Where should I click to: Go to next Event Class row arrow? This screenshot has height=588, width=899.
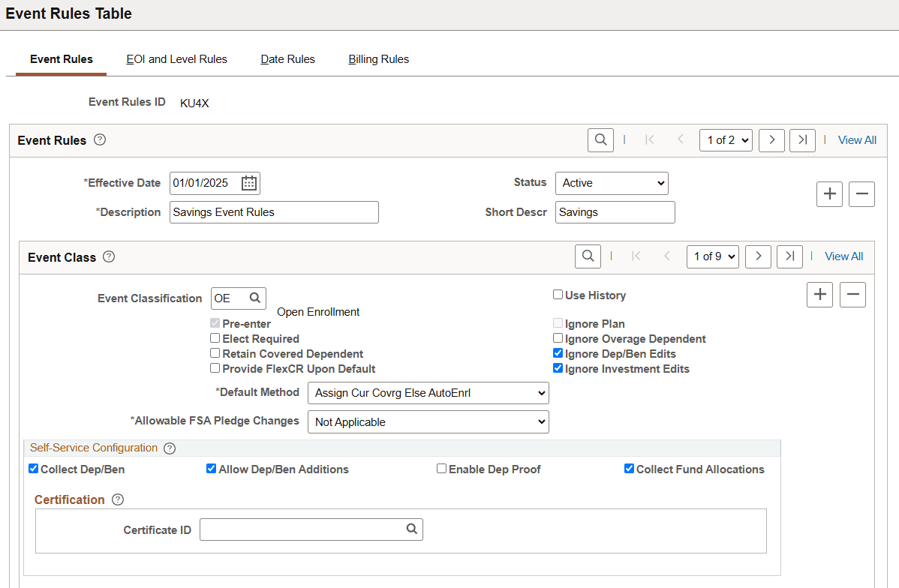(758, 256)
